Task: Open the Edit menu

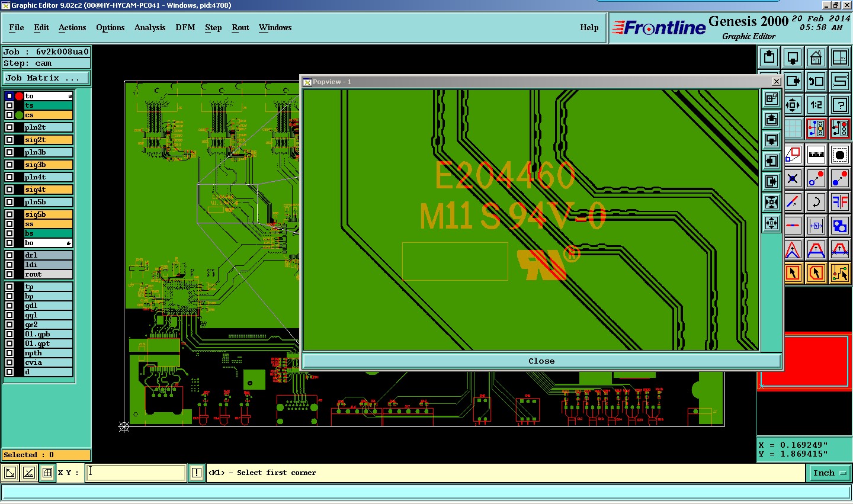Action: click(x=41, y=27)
